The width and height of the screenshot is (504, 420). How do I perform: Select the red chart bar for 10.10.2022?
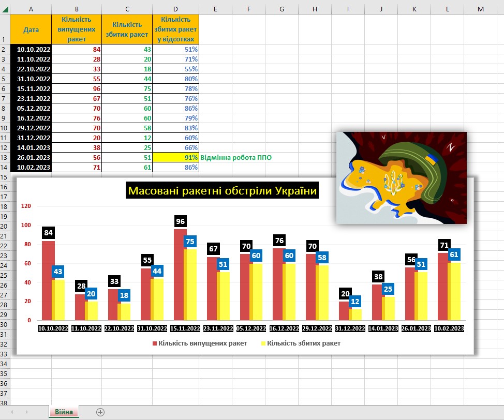point(48,280)
